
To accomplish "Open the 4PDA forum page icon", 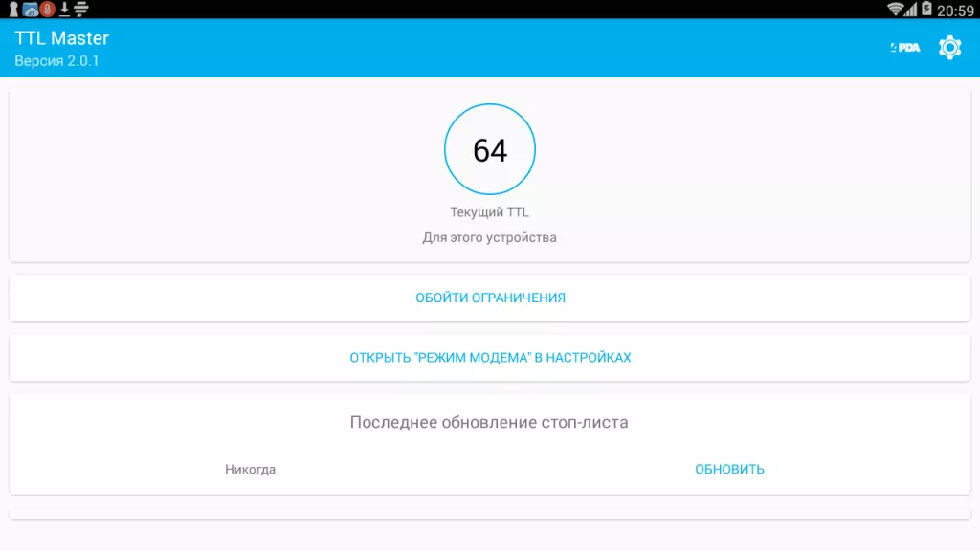I will 903,45.
